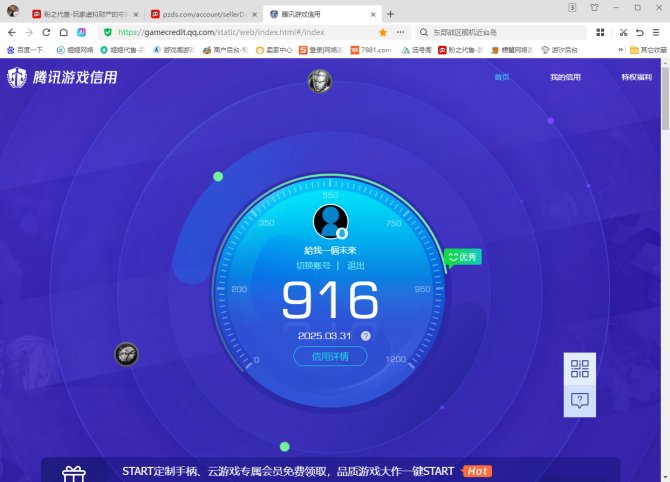Image resolution: width=670 pixels, height=482 pixels.
Task: Open the 选号阁 bookmark
Action: tap(416, 50)
